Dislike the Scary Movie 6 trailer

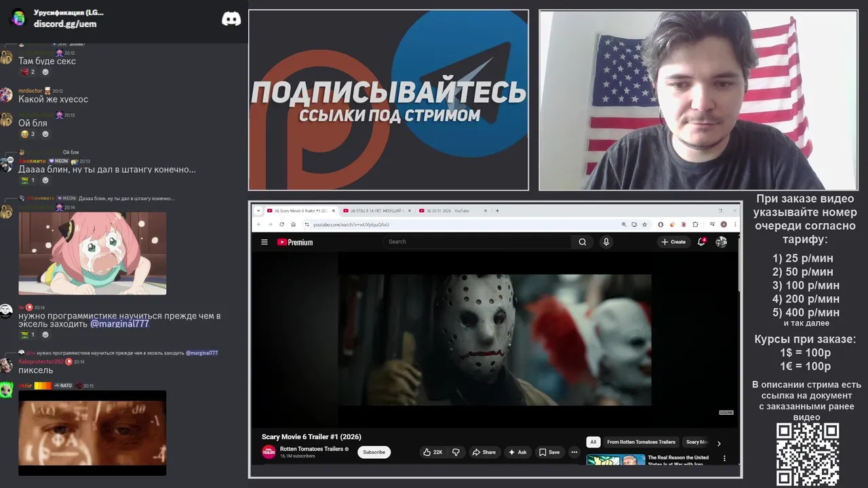click(456, 452)
